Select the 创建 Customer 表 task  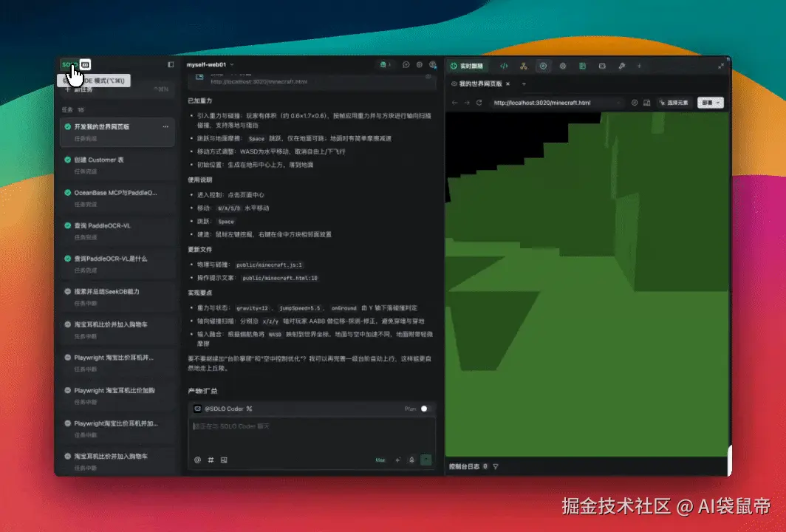click(x=117, y=165)
